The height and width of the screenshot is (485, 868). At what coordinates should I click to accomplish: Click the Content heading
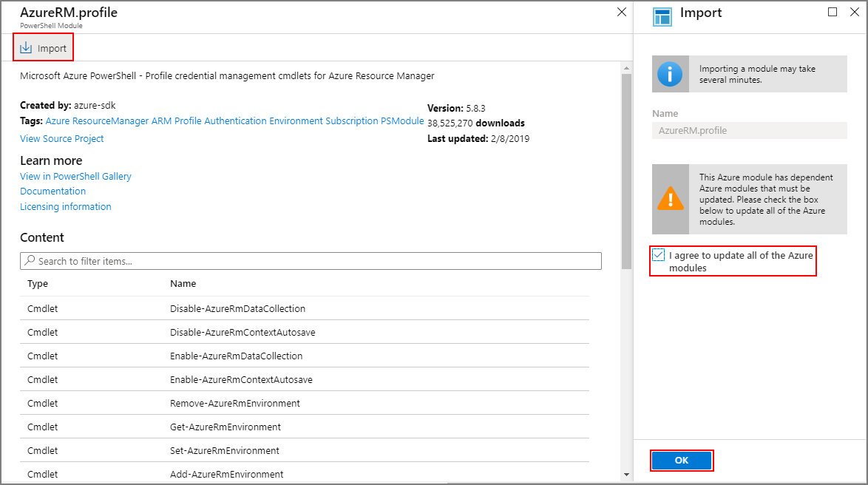click(x=42, y=237)
